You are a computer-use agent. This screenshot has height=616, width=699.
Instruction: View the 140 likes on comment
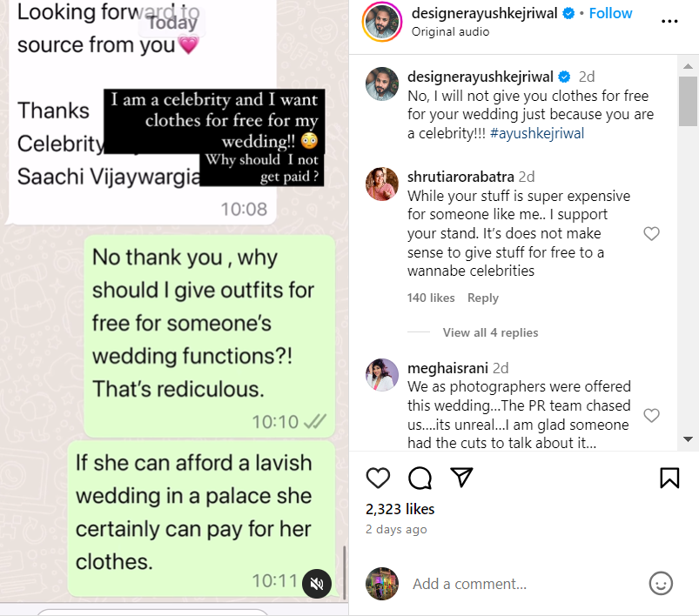(x=431, y=298)
